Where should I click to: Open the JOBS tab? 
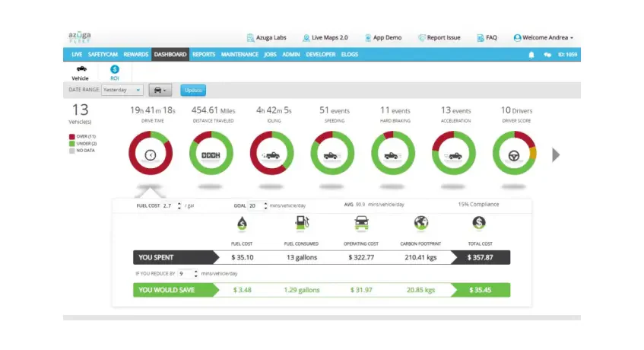[x=270, y=54]
